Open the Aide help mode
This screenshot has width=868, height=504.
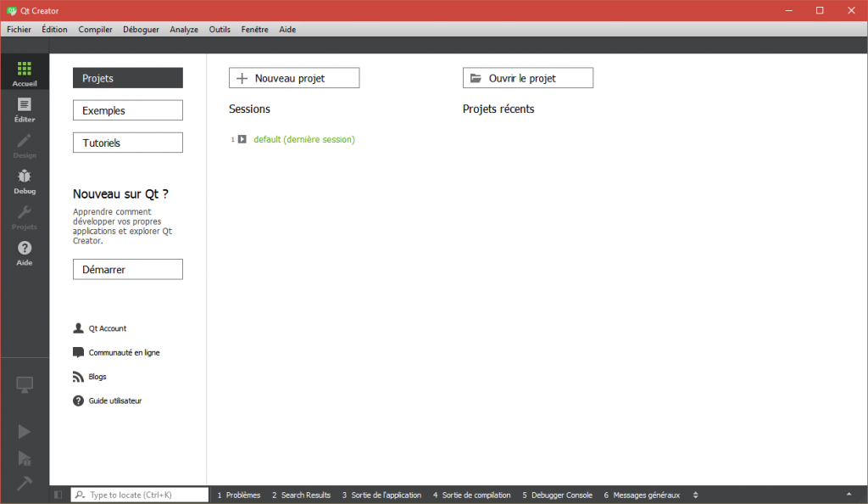click(x=25, y=254)
